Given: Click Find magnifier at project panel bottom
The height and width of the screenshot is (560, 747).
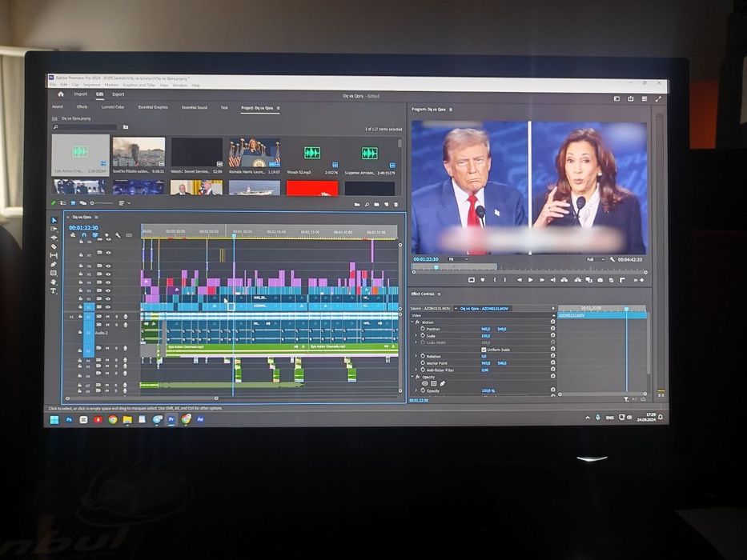Looking at the screenshot, I should (367, 204).
